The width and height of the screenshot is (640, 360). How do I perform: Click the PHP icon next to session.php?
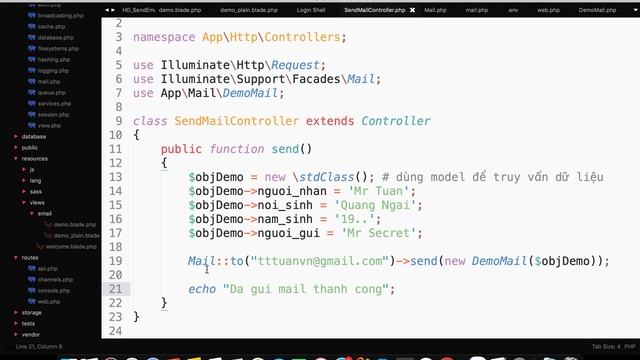coord(31,115)
